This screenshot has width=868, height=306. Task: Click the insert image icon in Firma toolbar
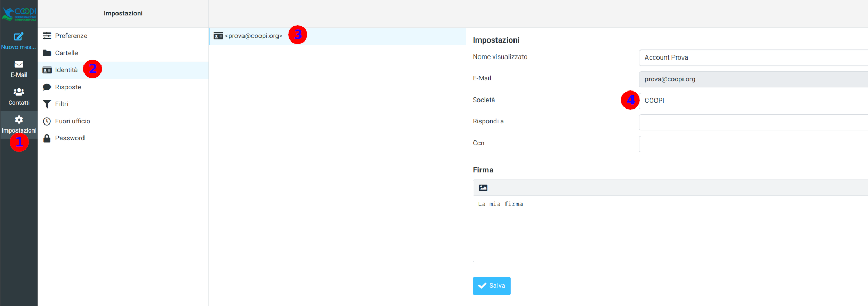tap(483, 188)
